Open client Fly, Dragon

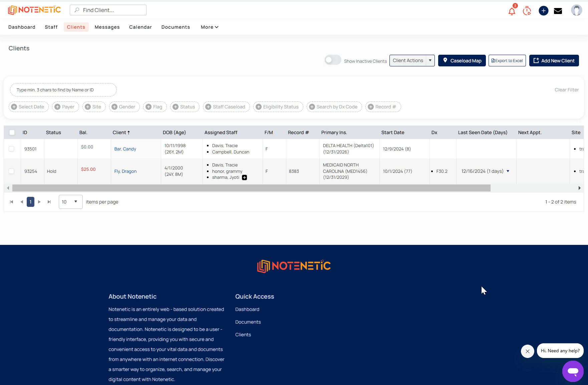[125, 171]
